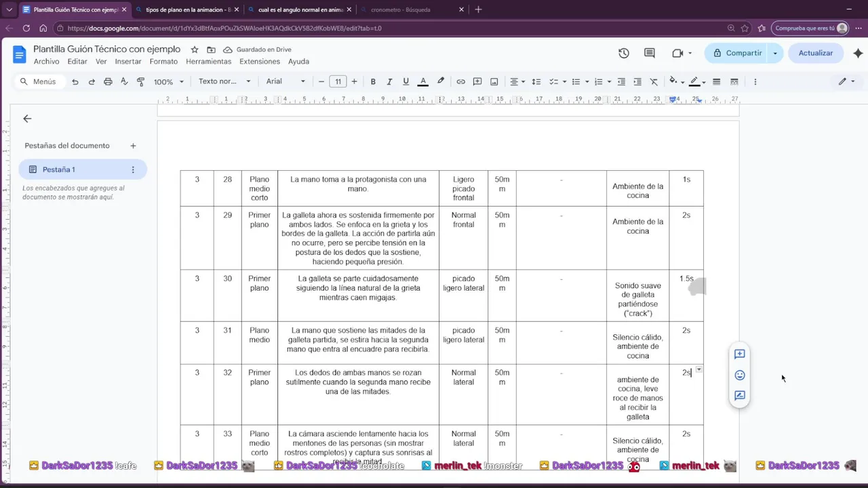Toggle bold formatting
Viewport: 868px width, 488px height.
[373, 81]
